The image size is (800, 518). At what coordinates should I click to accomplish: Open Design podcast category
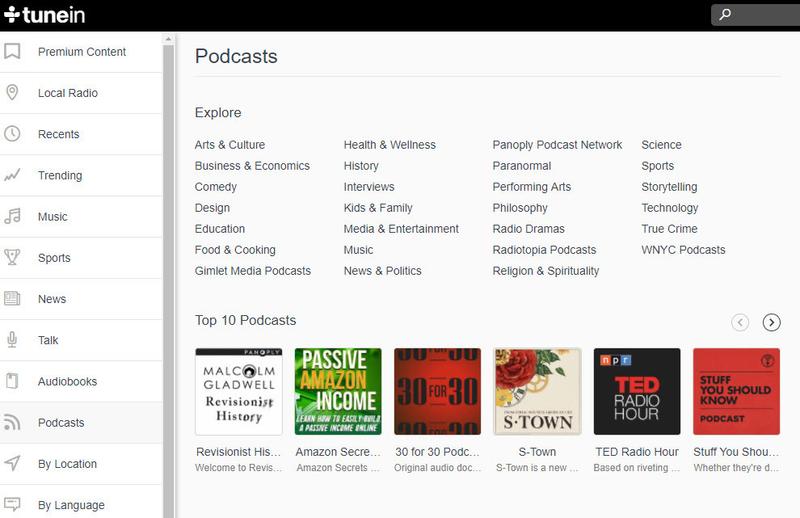212,208
